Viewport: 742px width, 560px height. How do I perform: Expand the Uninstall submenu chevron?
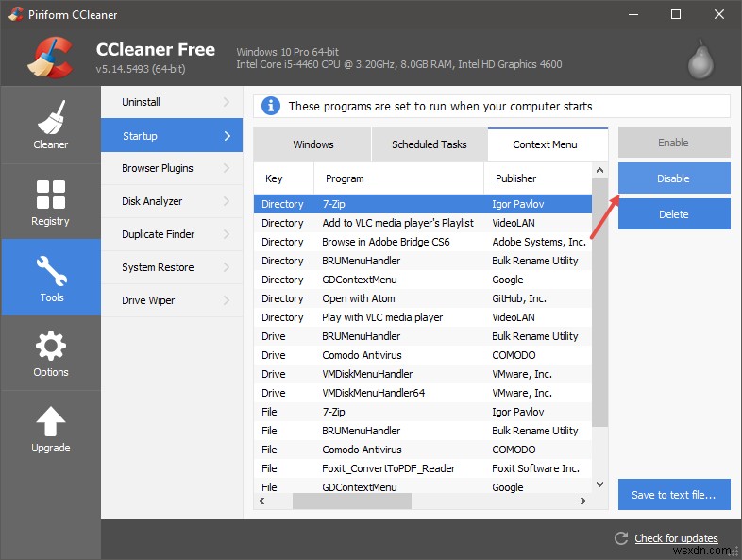227,102
